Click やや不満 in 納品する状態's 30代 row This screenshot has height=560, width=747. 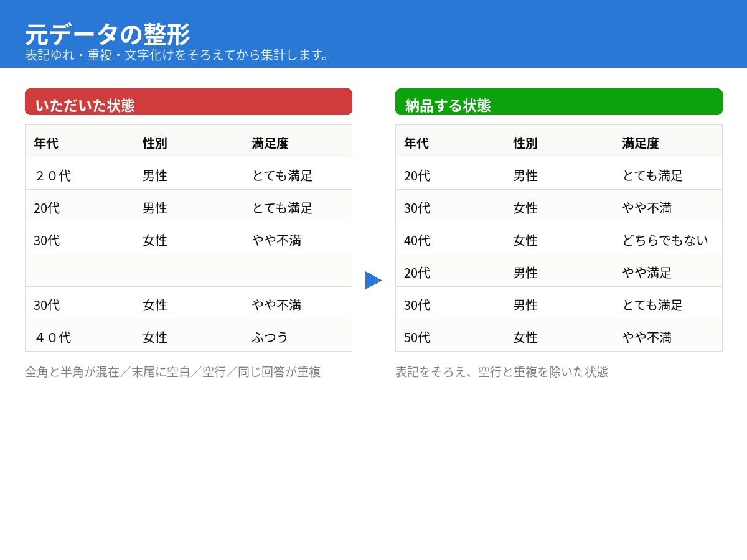(647, 208)
